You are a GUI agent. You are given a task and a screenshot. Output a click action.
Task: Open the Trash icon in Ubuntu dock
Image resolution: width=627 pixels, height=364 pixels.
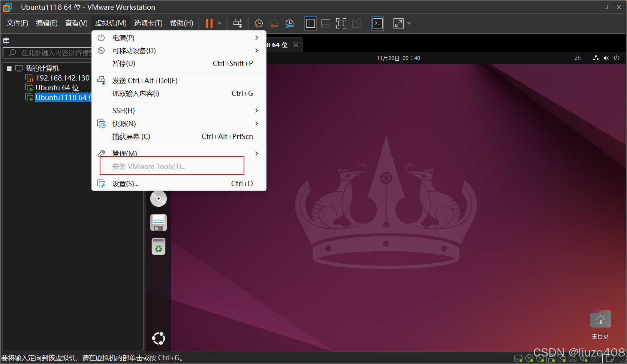pos(159,246)
